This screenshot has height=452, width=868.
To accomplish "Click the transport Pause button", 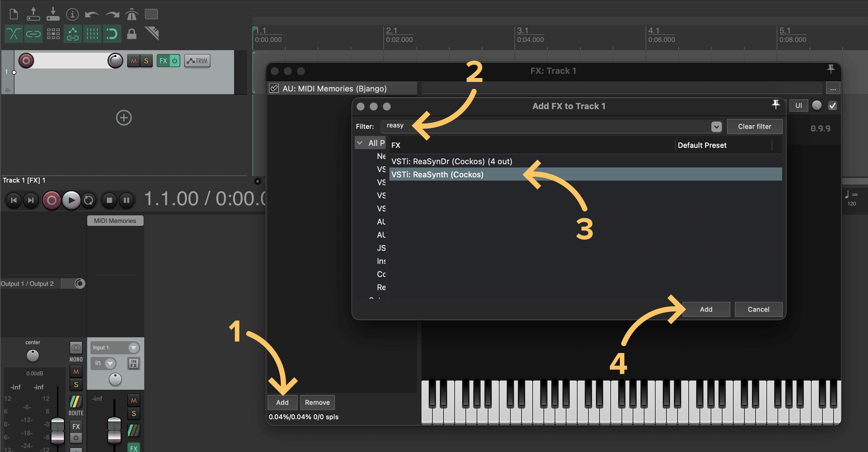I will point(126,200).
